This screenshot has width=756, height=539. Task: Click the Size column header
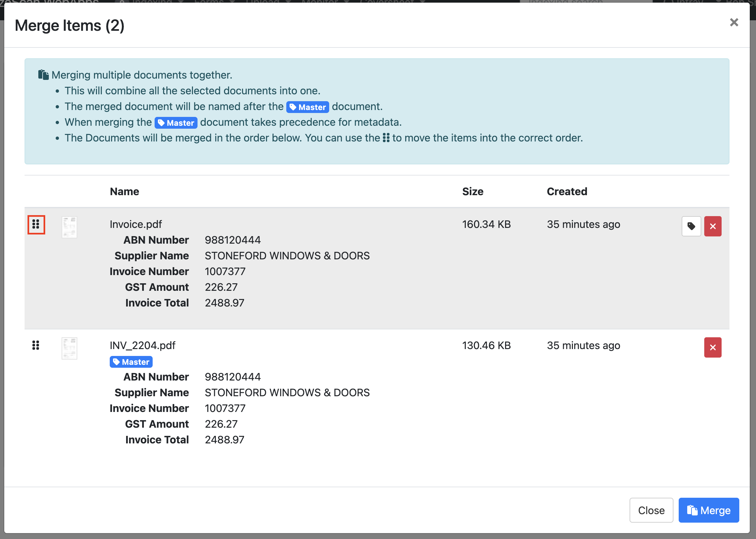point(472,192)
